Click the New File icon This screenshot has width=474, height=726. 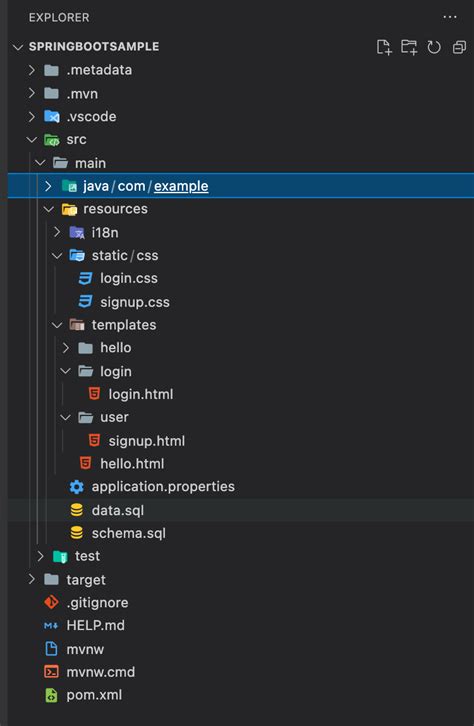point(384,47)
